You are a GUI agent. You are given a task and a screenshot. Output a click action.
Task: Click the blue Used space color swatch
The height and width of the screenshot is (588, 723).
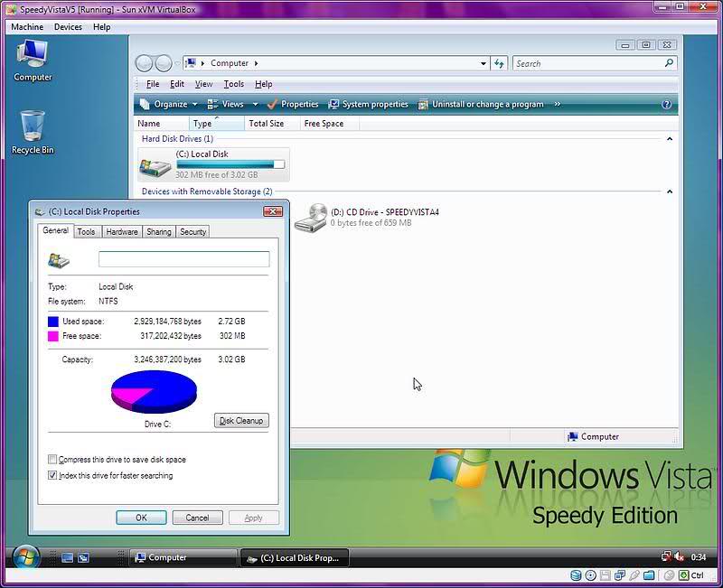[x=53, y=322]
